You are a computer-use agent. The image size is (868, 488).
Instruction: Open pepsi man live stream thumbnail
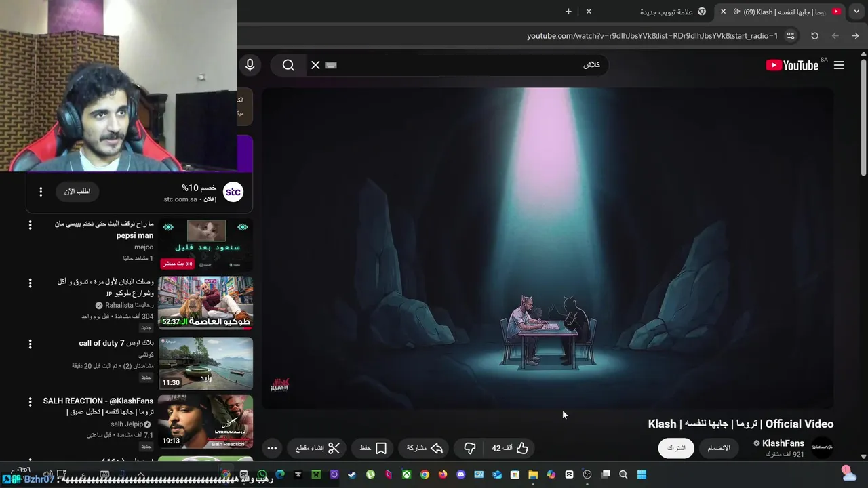[205, 244]
